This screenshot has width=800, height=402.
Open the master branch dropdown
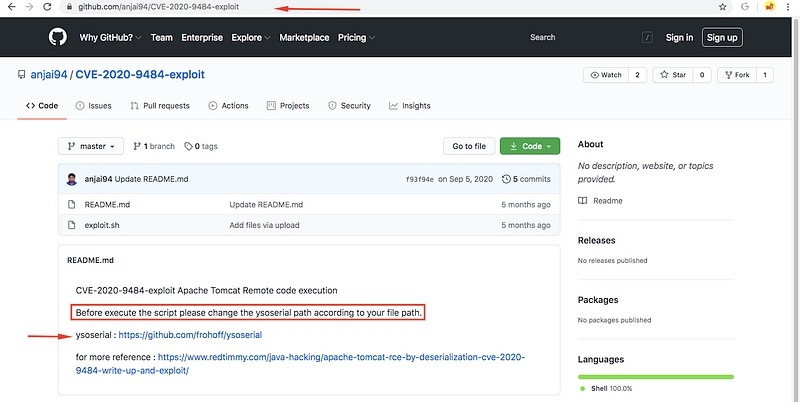tap(90, 146)
